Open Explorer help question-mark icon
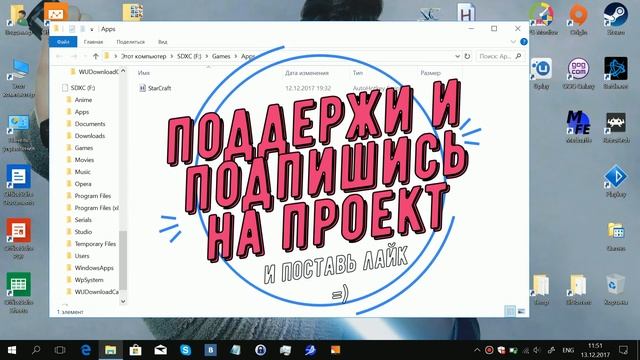Viewport: 640px width, 360px height. [x=524, y=42]
